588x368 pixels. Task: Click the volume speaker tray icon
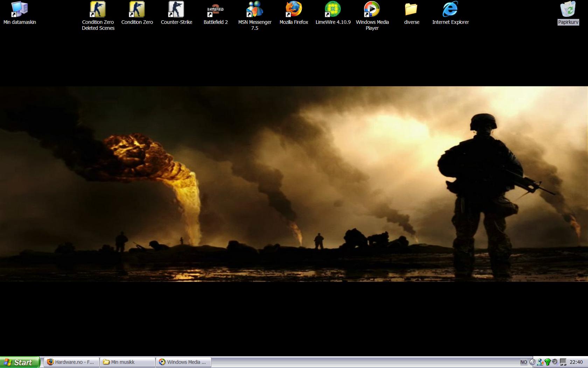(555, 362)
